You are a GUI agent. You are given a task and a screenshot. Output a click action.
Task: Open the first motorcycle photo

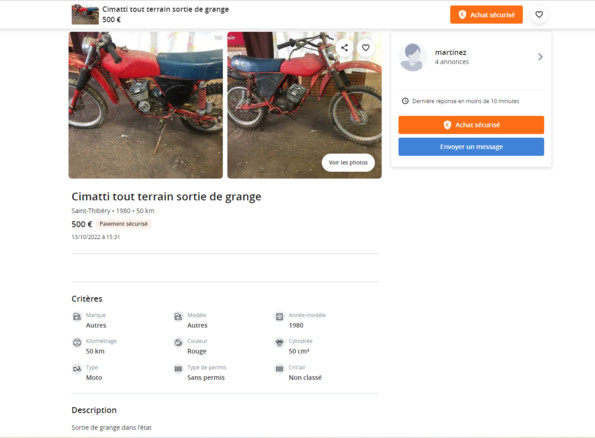pyautogui.click(x=145, y=105)
